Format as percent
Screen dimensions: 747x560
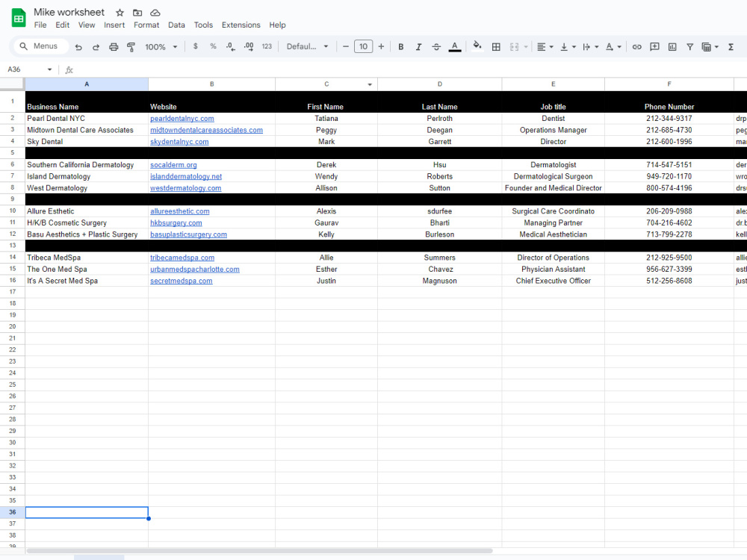tap(213, 46)
